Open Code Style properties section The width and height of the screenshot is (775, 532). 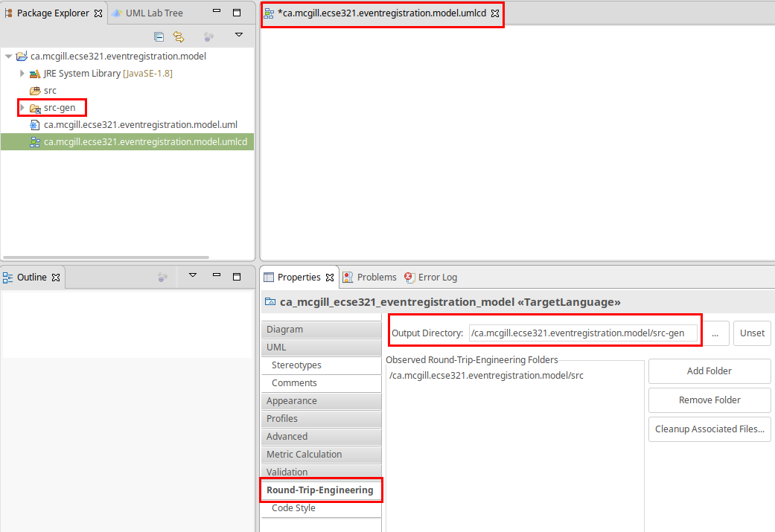322,508
